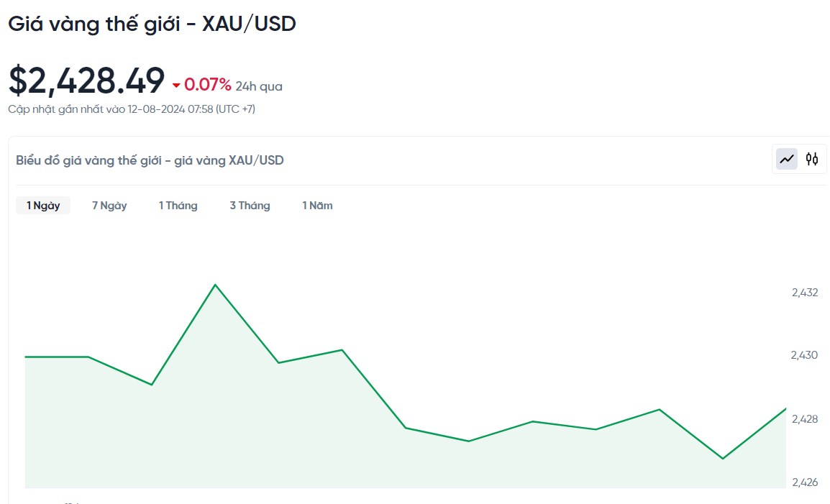Switch to the 1 Tháng tab
This screenshot has height=504, width=830.
pyautogui.click(x=178, y=206)
